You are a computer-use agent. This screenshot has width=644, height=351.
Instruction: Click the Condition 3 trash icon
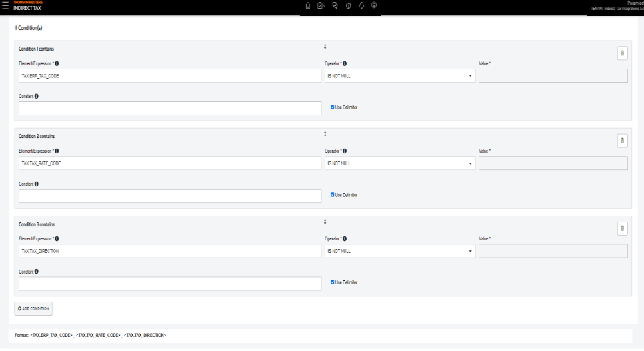[622, 228]
